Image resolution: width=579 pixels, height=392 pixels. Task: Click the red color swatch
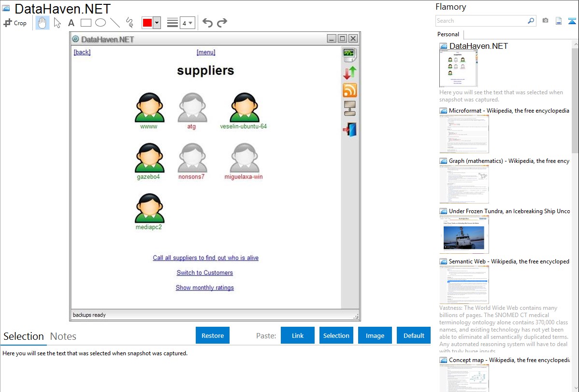(147, 23)
